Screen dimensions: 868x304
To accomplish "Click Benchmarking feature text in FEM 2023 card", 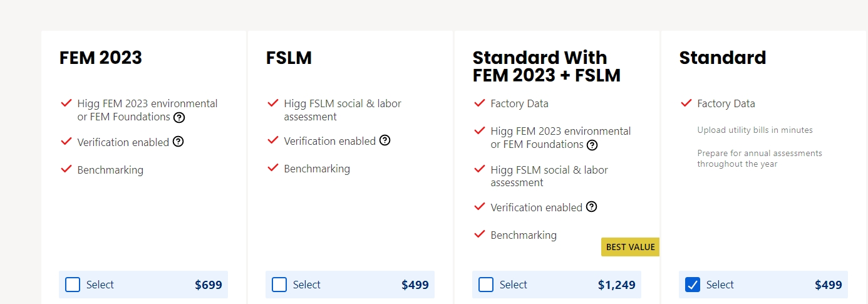I will tap(110, 170).
